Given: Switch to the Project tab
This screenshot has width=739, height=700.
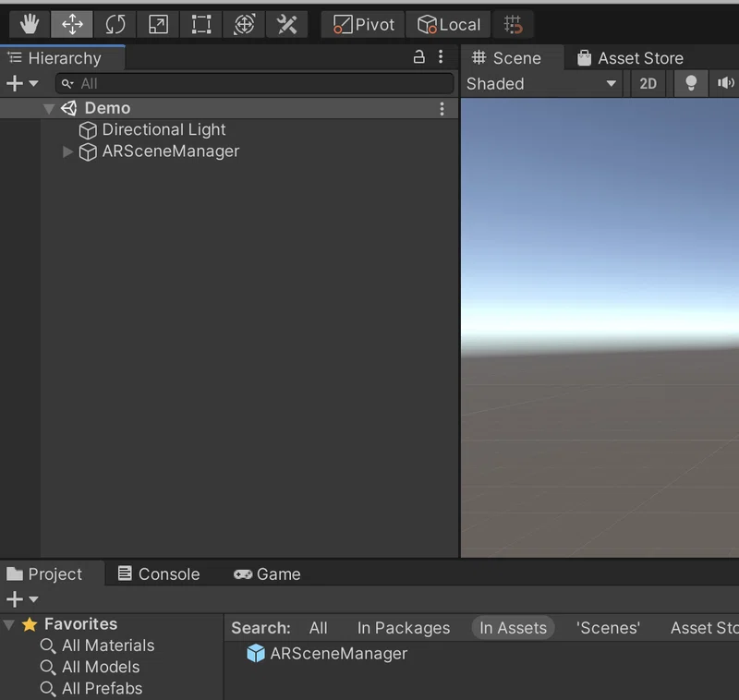Looking at the screenshot, I should pos(53,573).
